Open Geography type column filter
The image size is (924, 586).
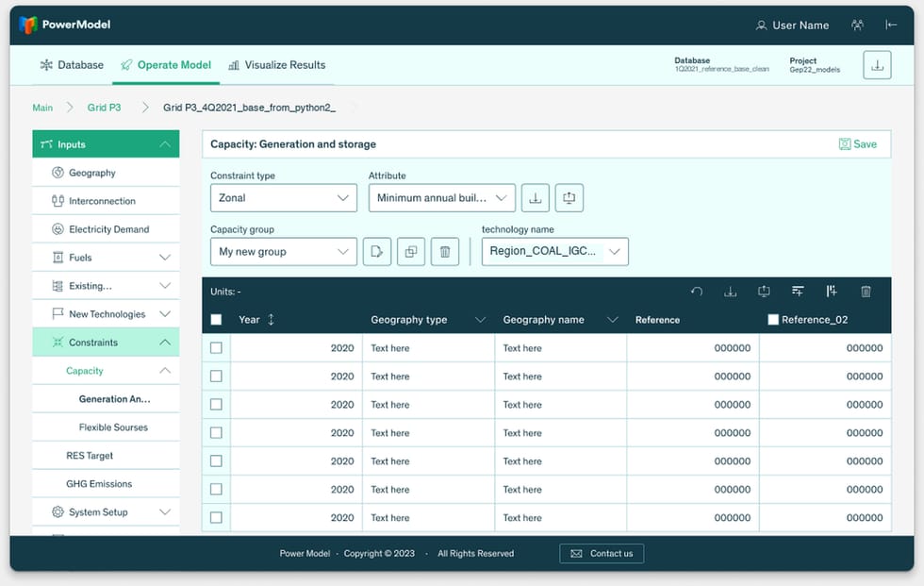[x=480, y=320]
